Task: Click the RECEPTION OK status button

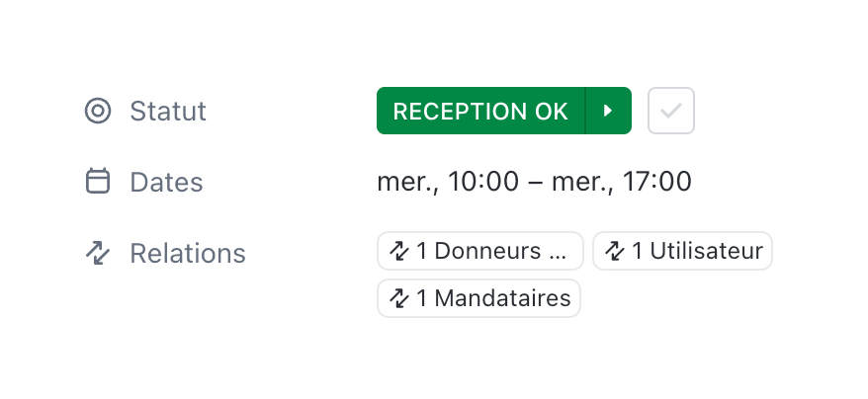Action: point(480,111)
